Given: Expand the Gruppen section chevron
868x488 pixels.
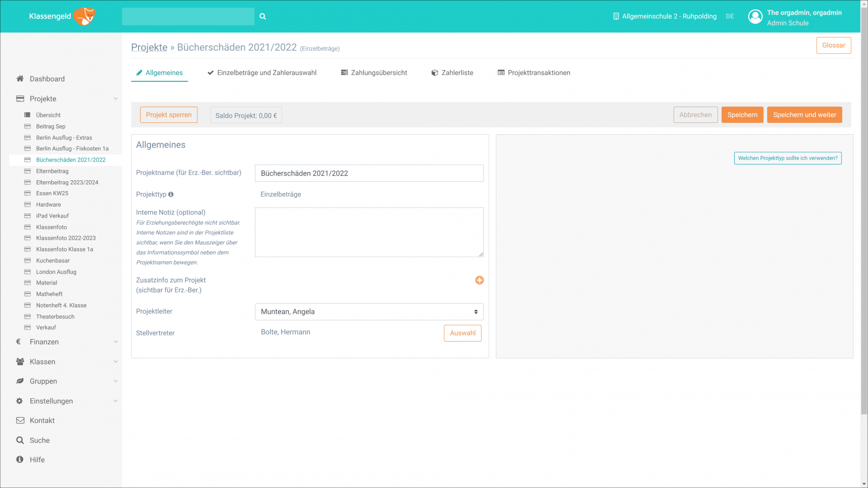Looking at the screenshot, I should (x=116, y=381).
